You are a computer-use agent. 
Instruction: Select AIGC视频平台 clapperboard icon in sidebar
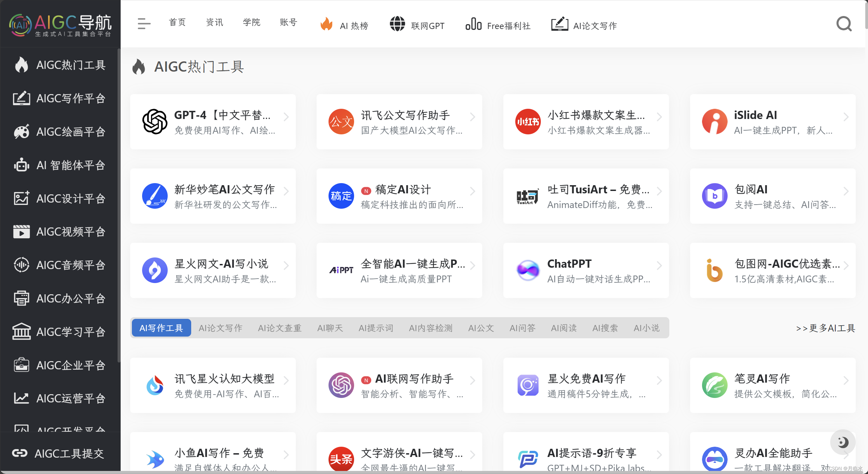click(x=21, y=232)
